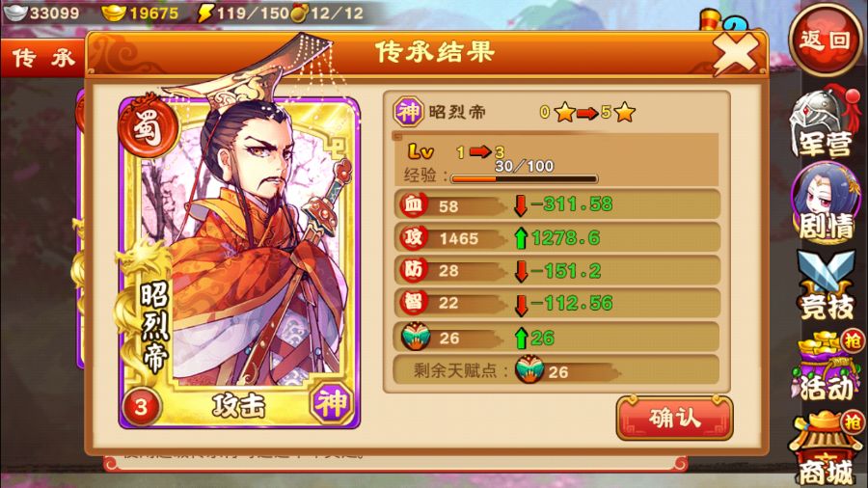Viewport: 868px width, 488px height.
Task: Open the 竞技 arena crossed swords icon
Action: click(825, 285)
